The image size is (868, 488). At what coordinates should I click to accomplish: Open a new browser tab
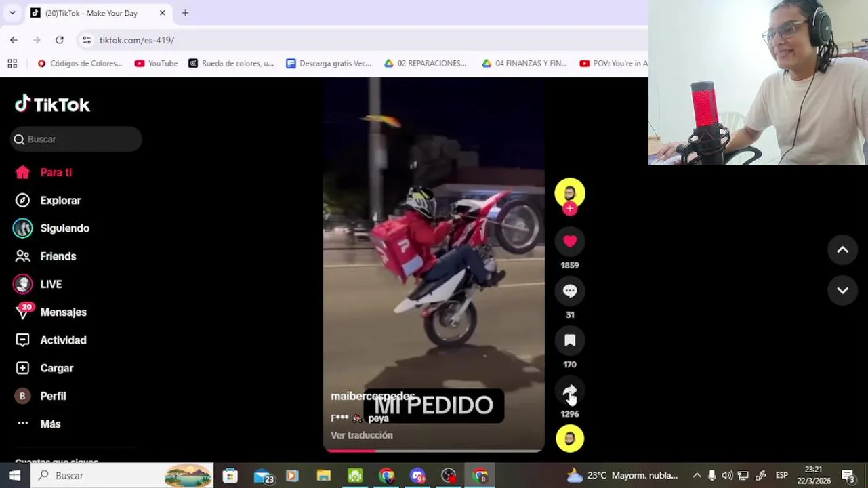point(185,13)
